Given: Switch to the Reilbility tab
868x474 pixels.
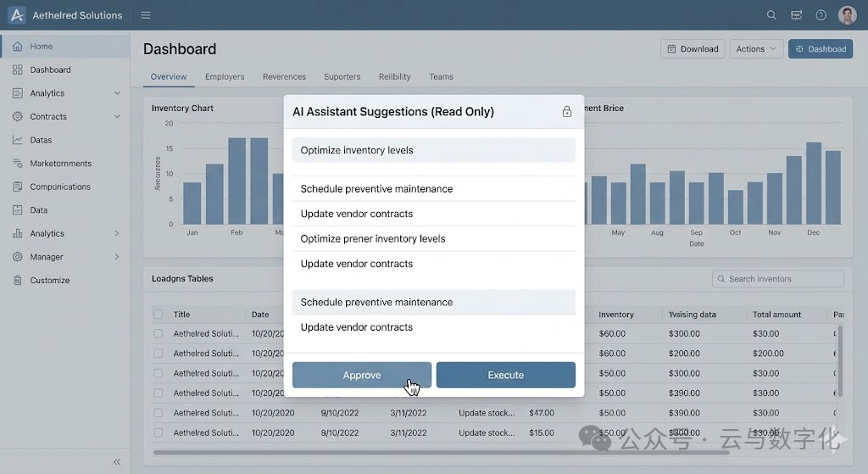Looking at the screenshot, I should 395,76.
